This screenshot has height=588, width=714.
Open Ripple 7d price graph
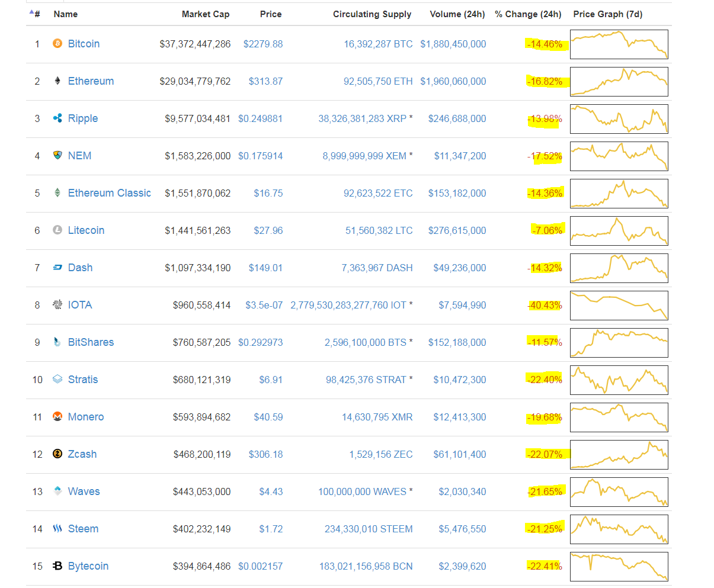pyautogui.click(x=619, y=119)
